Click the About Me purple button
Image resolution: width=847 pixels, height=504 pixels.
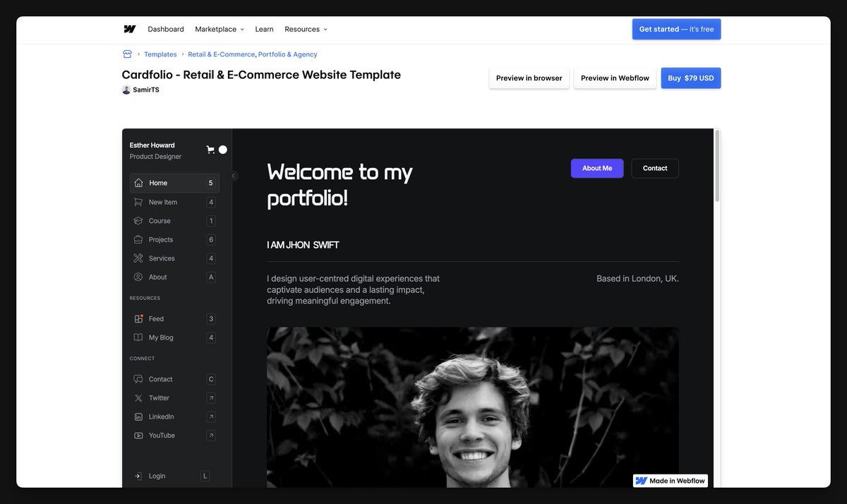(x=597, y=168)
